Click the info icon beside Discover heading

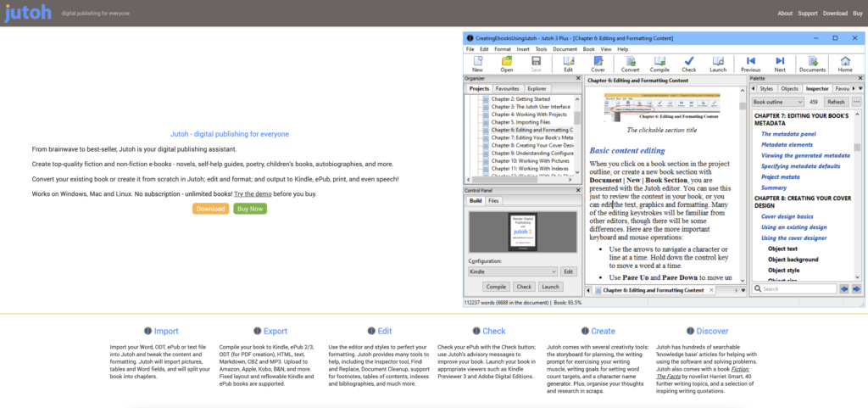690,331
